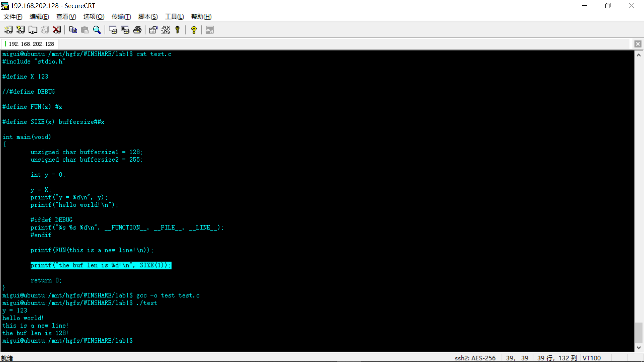
Task: Click the Disconnect red X icon
Action: pos(57,30)
